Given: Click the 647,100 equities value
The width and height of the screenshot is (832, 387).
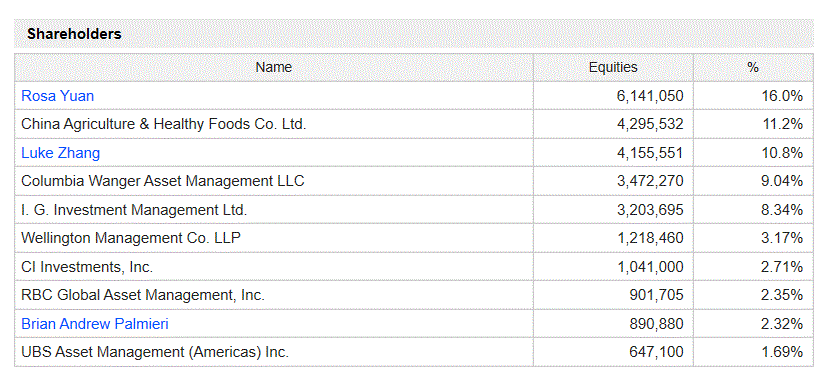Looking at the screenshot, I should pos(656,352).
